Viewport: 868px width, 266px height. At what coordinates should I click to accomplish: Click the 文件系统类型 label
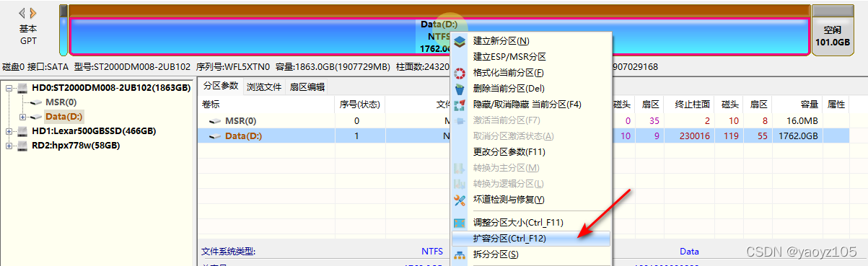pyautogui.click(x=229, y=252)
